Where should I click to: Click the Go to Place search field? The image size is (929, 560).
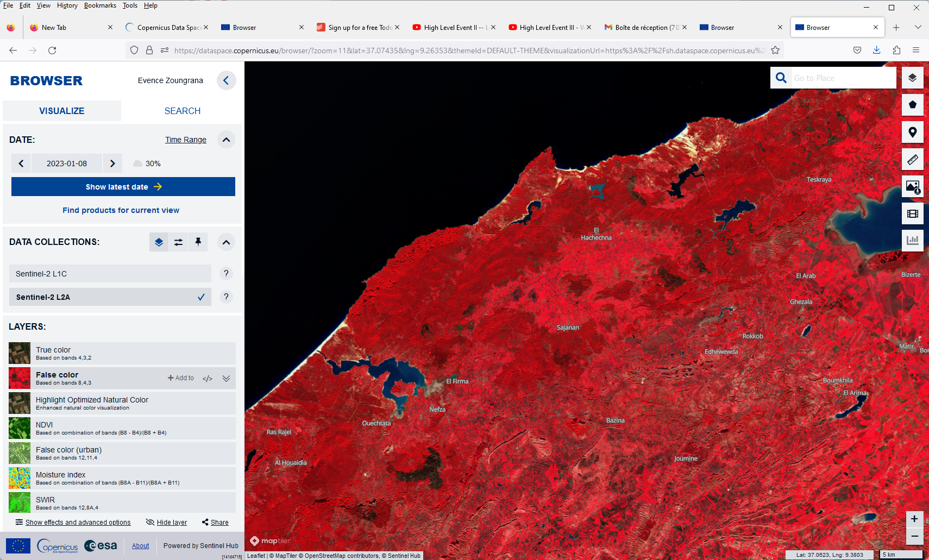(x=843, y=78)
